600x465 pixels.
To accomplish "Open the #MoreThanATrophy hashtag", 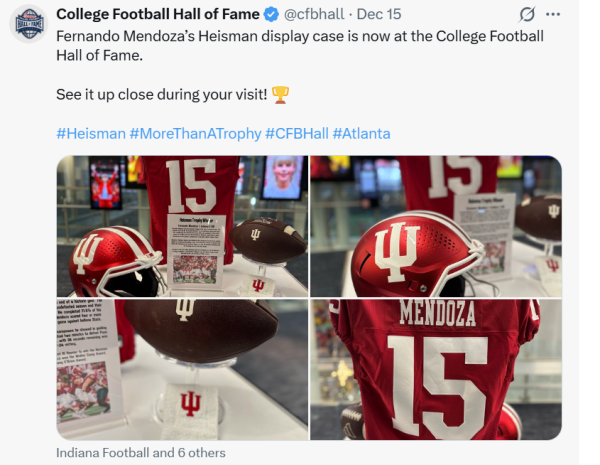I will coord(195,133).
